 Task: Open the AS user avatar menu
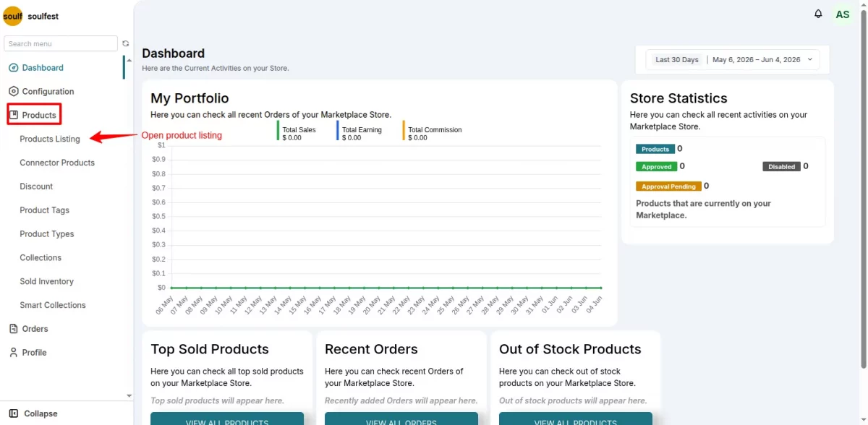click(x=843, y=14)
